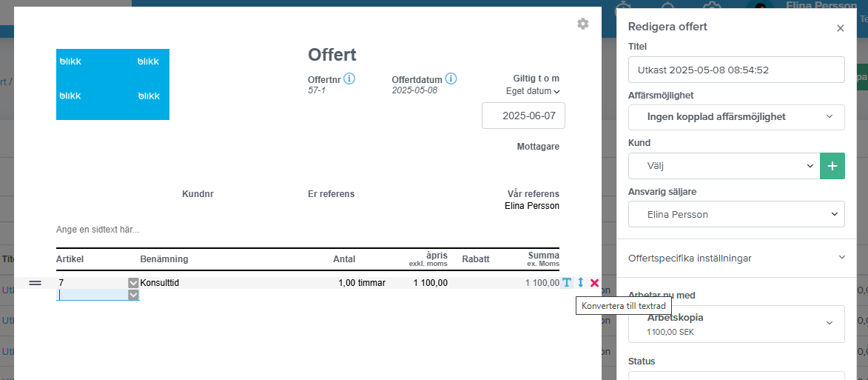Click the unit price under the àpris column
This screenshot has height=380, width=868.
pos(430,283)
